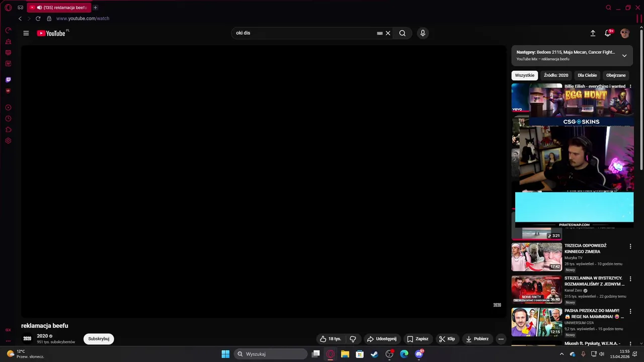
Task: Open the 2020 channel avatar
Action: coord(27,339)
